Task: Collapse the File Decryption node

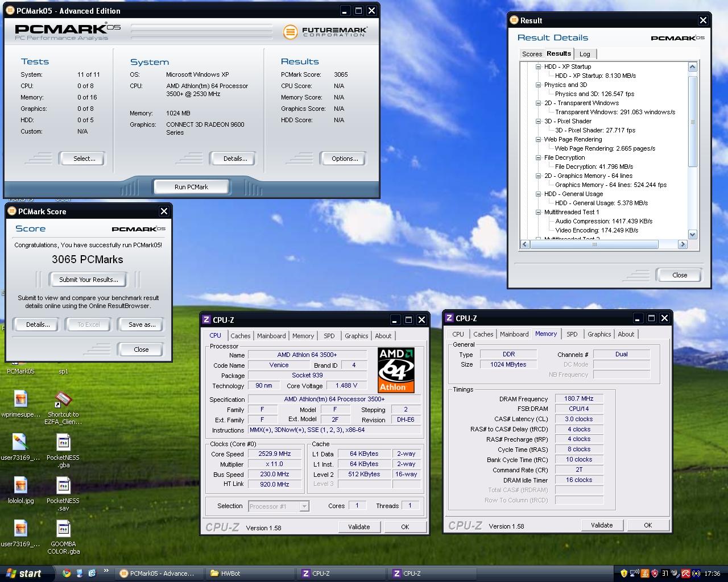Action: pos(538,157)
